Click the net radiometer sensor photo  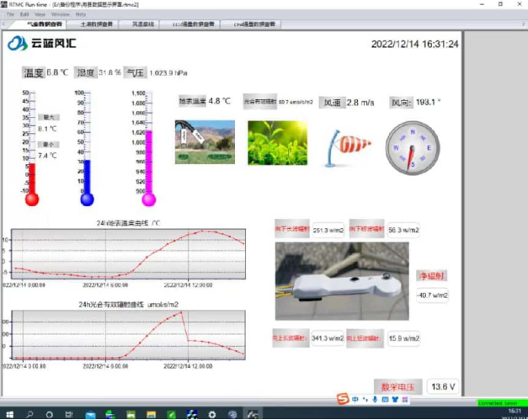click(x=342, y=281)
